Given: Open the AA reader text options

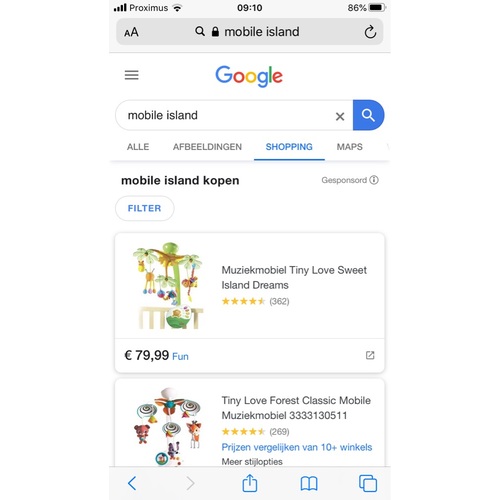Looking at the screenshot, I should click(131, 32).
